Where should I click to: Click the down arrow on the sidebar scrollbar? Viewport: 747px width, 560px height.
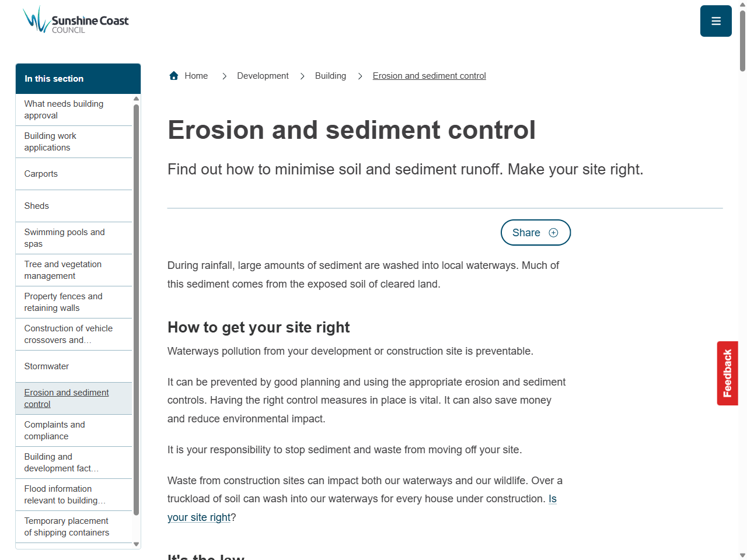136,544
